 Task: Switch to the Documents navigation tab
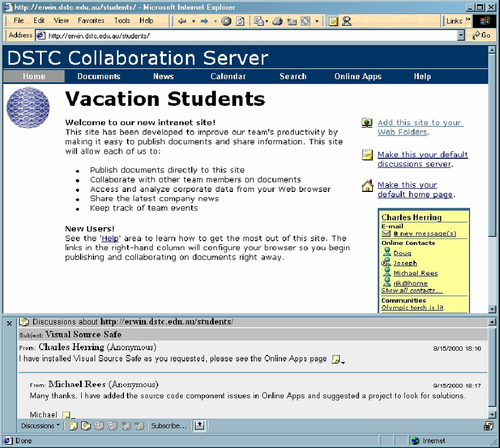pyautogui.click(x=99, y=77)
